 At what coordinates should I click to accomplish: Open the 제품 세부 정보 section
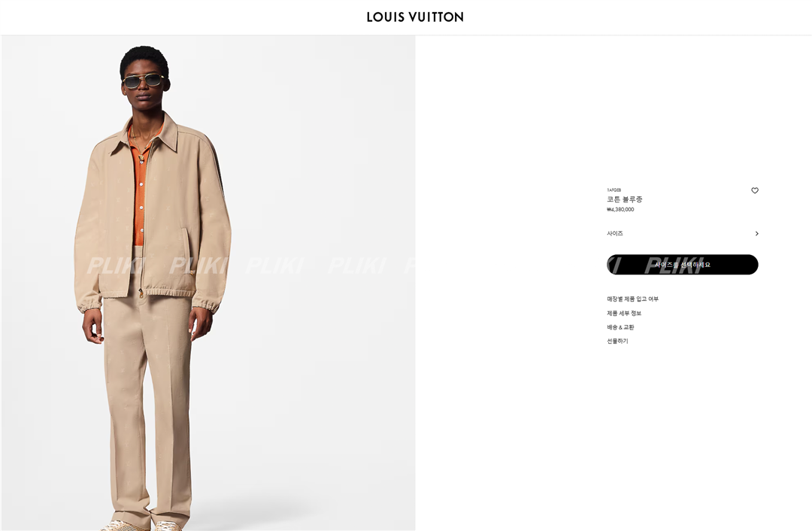coord(624,313)
